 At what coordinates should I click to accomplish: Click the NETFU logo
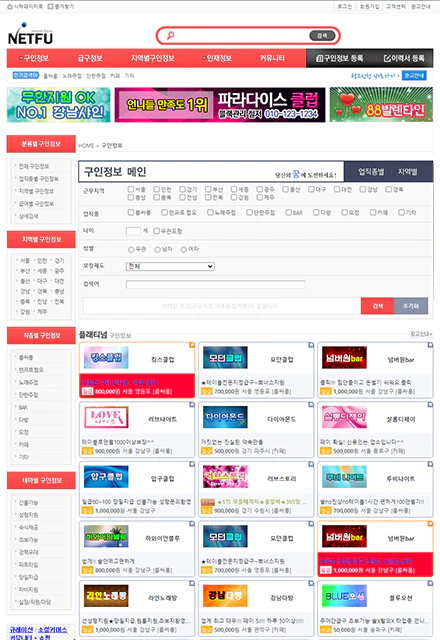coord(30,33)
